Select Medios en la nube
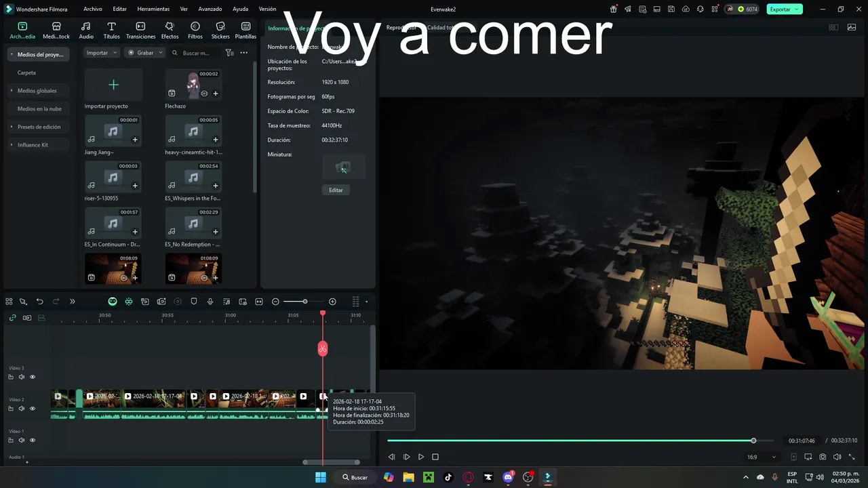Image resolution: width=868 pixels, height=488 pixels. (39, 108)
